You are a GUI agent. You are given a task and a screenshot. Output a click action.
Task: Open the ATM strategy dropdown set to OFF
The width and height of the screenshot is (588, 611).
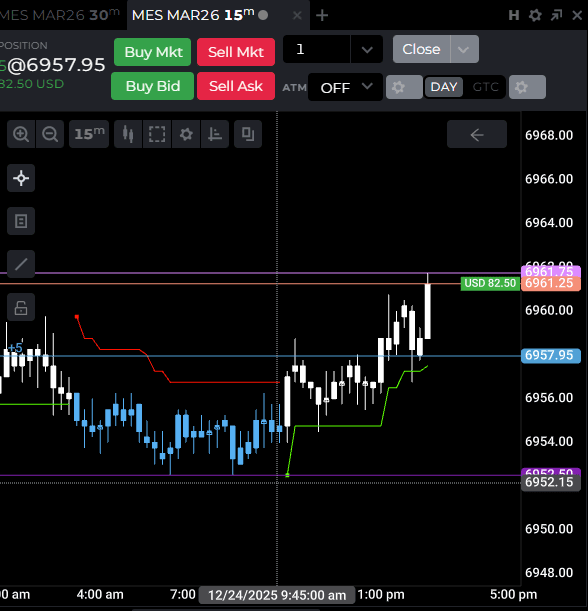coord(345,87)
